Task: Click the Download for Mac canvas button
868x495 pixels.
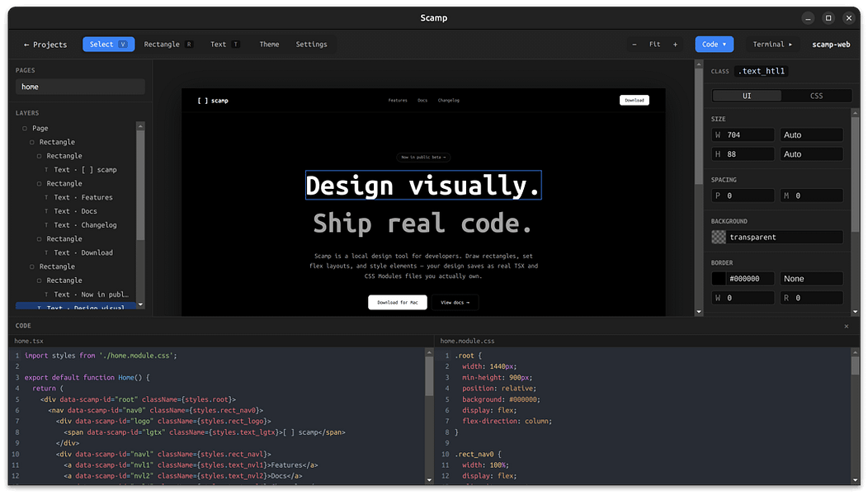Action: [398, 302]
